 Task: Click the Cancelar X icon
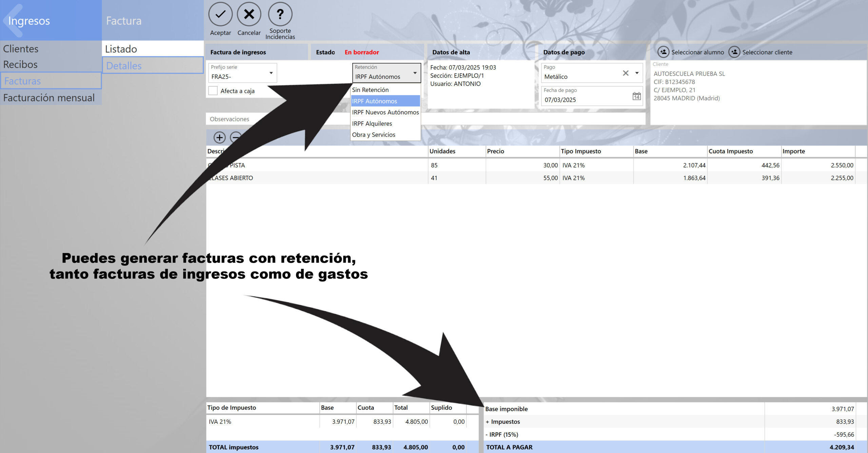(249, 14)
